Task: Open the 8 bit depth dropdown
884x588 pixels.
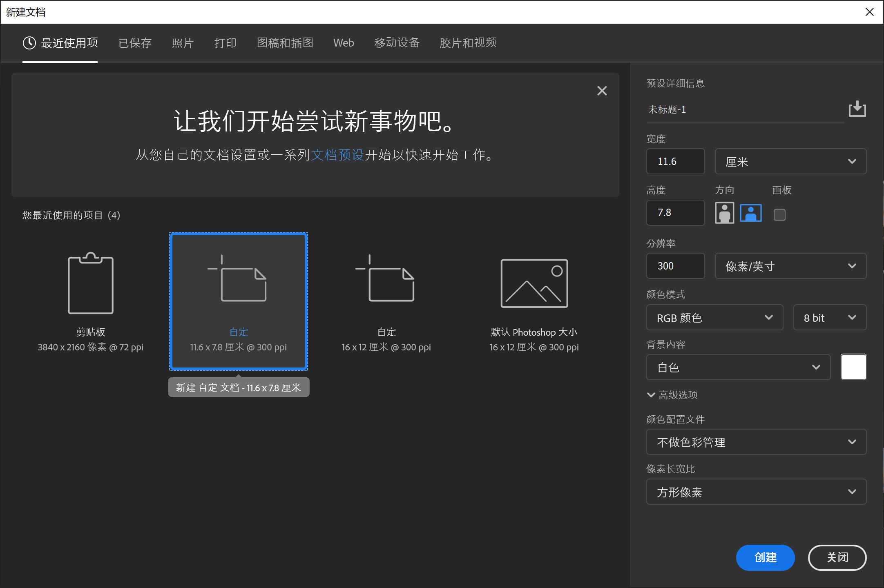Action: 830,317
